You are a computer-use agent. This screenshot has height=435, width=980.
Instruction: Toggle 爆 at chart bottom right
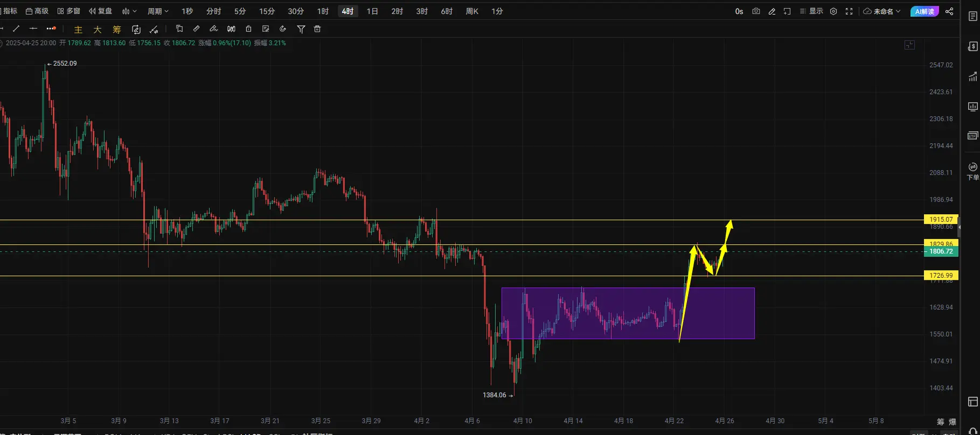click(952, 422)
